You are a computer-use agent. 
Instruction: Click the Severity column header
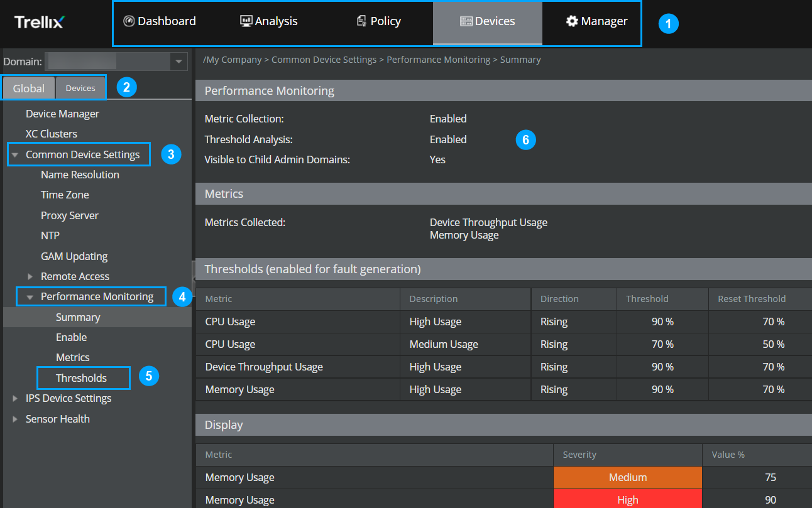[628, 455]
